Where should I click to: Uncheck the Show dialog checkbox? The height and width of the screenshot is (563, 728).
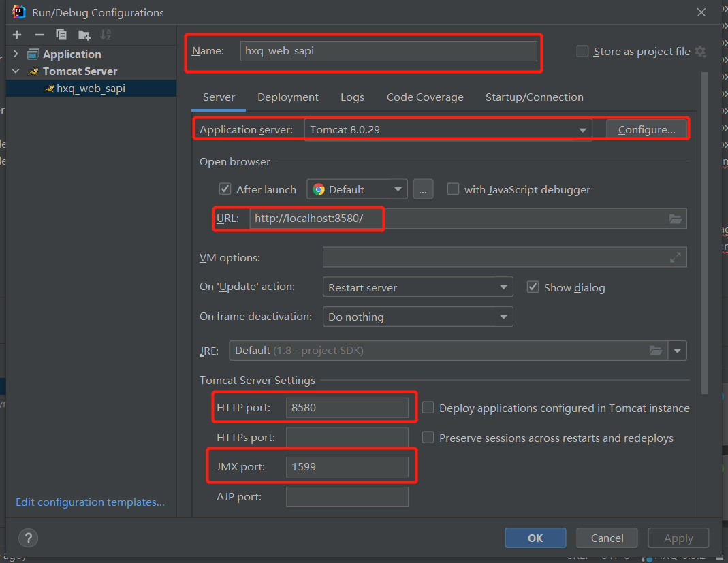533,287
